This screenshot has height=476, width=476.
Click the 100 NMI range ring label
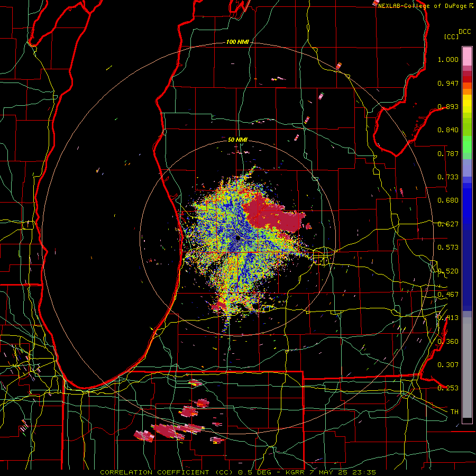[x=237, y=42]
